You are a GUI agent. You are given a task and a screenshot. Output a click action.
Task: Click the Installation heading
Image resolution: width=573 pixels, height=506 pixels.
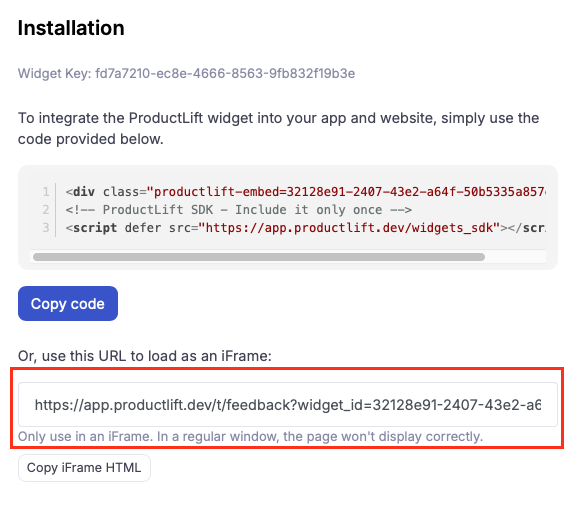click(x=71, y=28)
